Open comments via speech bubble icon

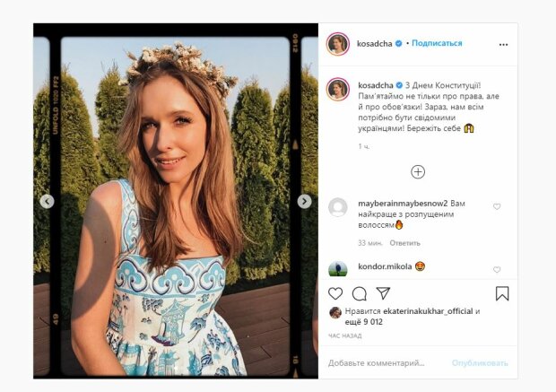(x=360, y=293)
